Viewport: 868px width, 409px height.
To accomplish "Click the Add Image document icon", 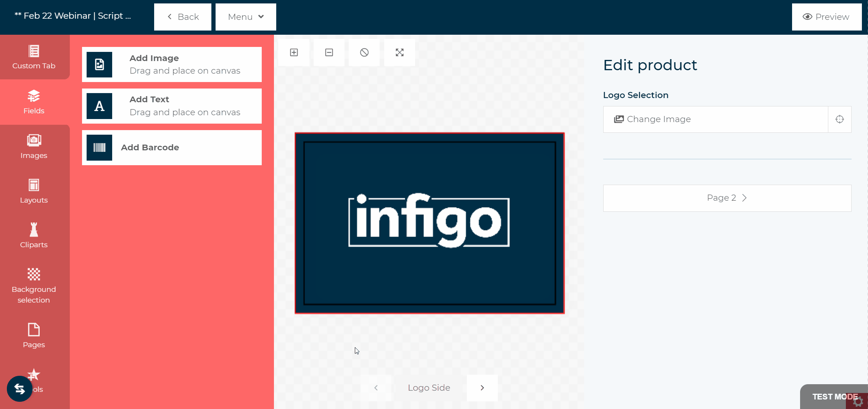I will pyautogui.click(x=99, y=64).
